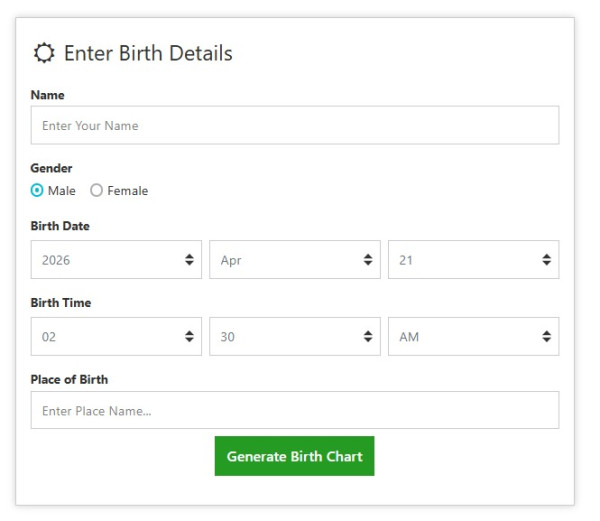Open the birth month dropdown showing Apr
The width and height of the screenshot is (600, 521).
point(294,260)
